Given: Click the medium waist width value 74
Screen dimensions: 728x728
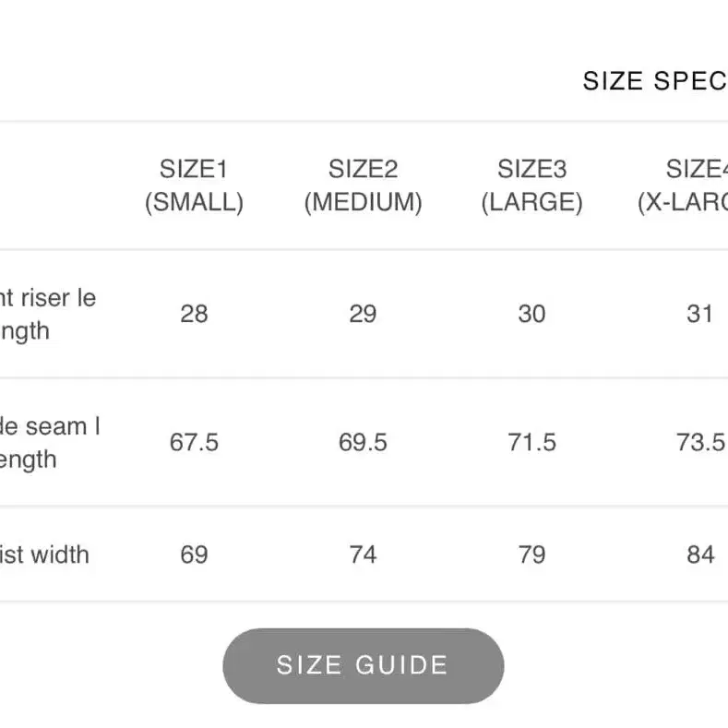Looking at the screenshot, I should coord(363,555).
